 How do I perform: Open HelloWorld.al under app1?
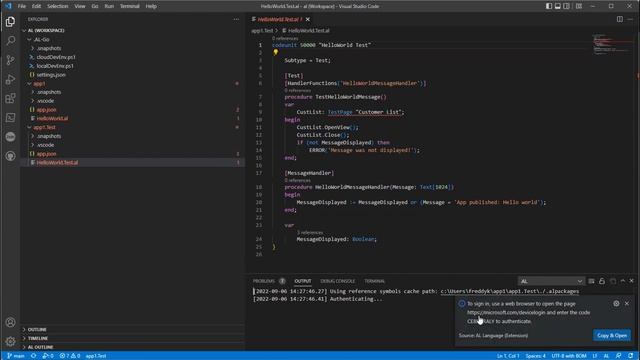[x=133, y=118]
